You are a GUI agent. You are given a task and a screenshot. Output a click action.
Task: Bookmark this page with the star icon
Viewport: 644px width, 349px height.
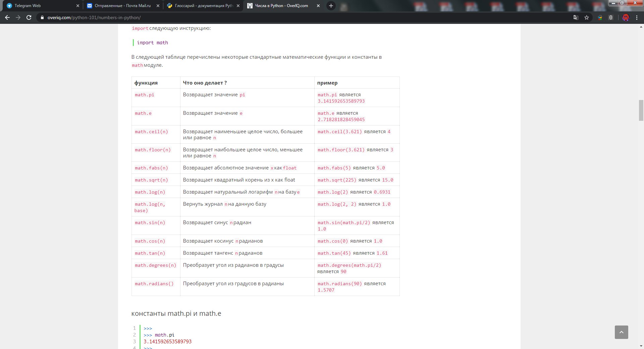[x=587, y=17]
